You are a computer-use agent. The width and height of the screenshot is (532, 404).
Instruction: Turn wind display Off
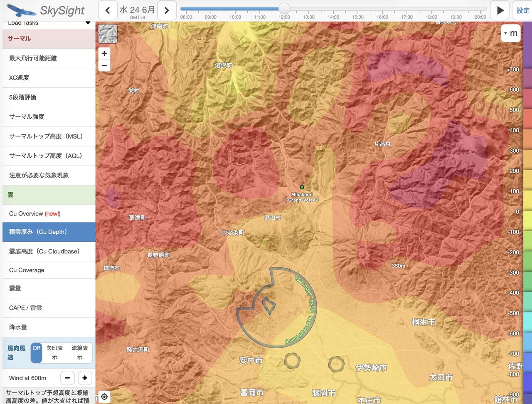(37, 352)
